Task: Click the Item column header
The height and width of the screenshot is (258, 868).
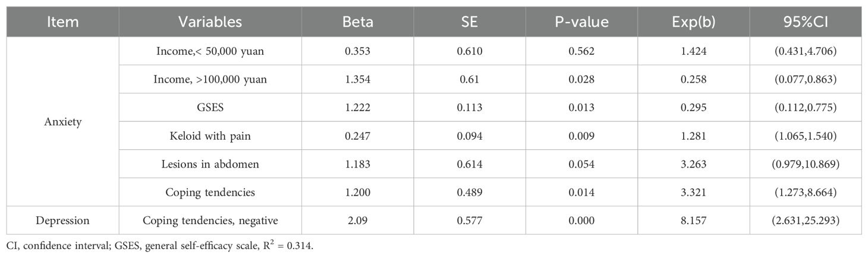Action: coord(62,22)
